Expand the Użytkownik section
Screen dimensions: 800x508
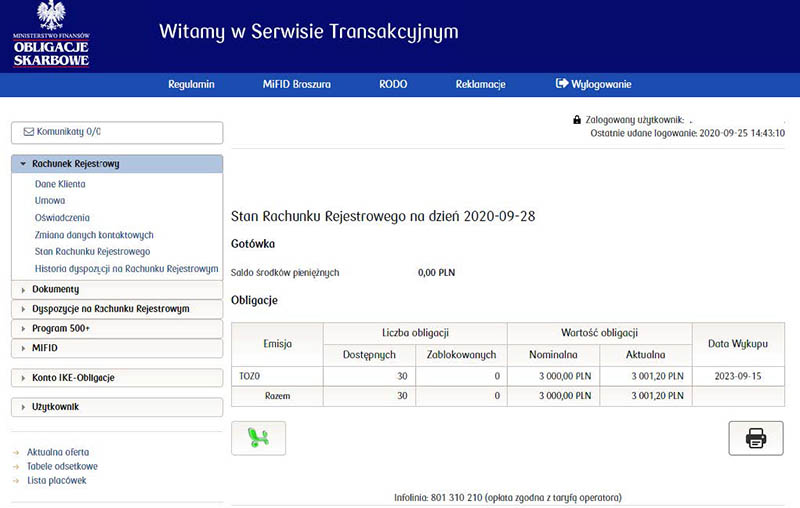(x=116, y=407)
